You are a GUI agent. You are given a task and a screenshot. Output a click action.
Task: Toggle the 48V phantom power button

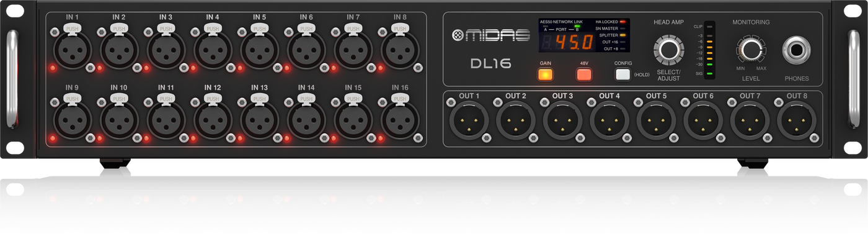pos(584,75)
